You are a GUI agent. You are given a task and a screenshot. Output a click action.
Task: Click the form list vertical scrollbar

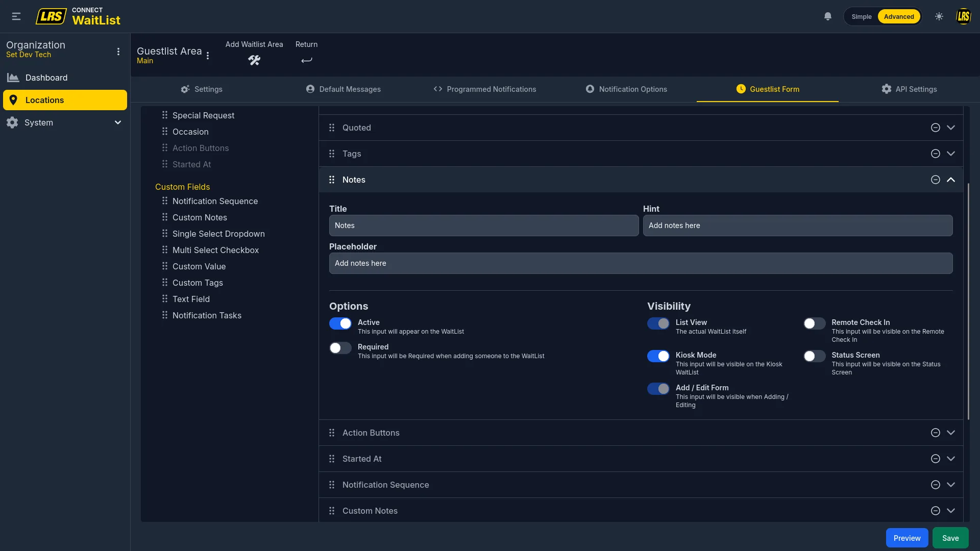point(968,301)
